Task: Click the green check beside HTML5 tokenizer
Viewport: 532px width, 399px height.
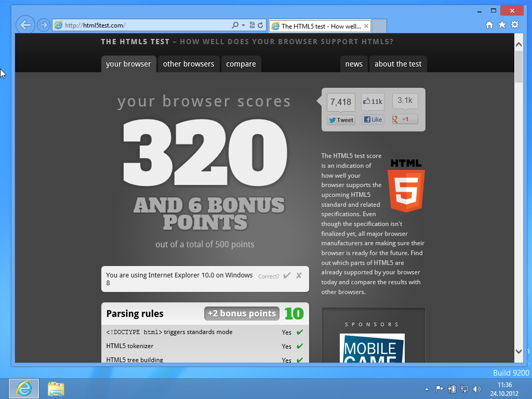Action: point(300,346)
